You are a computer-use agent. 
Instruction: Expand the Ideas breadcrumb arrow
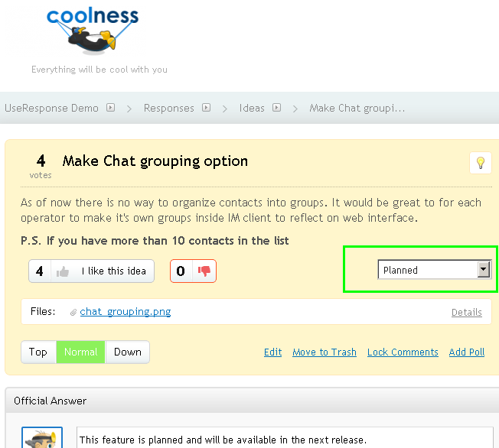277,108
